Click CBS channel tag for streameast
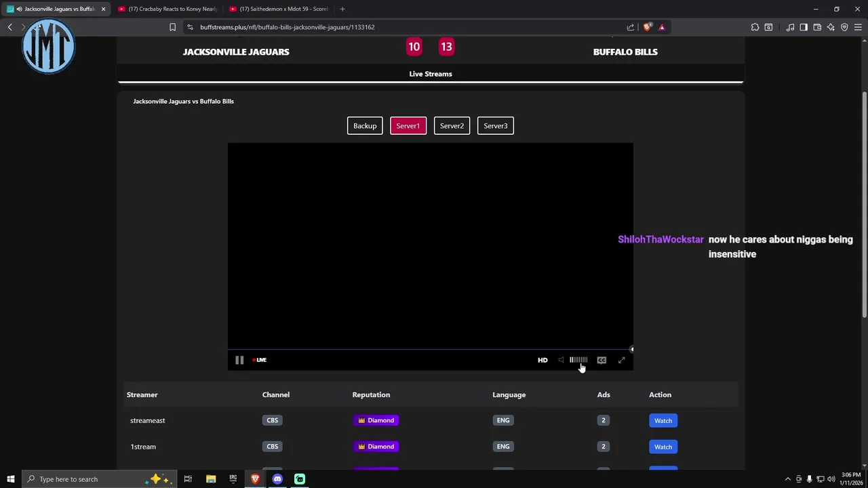The height and width of the screenshot is (488, 868). (272, 420)
